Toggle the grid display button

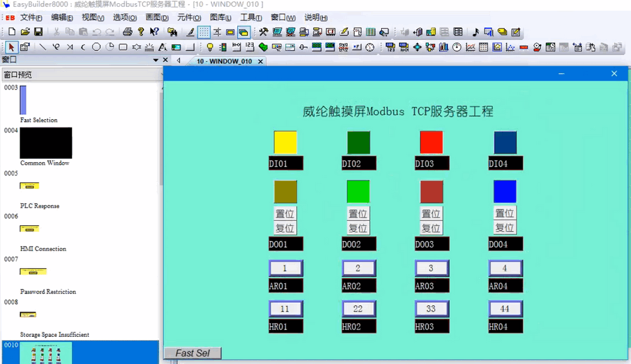pos(204,32)
